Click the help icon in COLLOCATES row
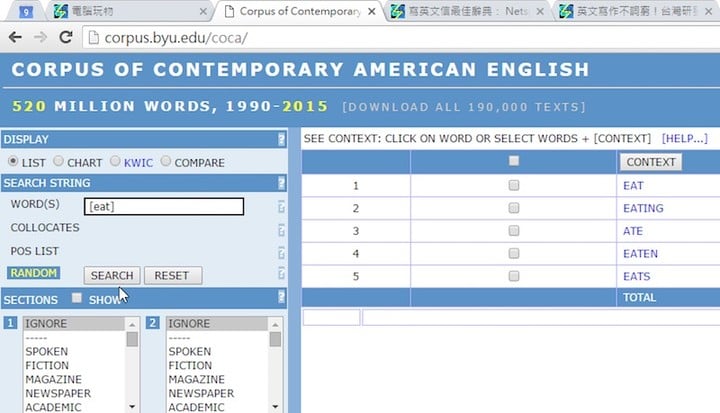This screenshot has width=720, height=413. [x=281, y=229]
